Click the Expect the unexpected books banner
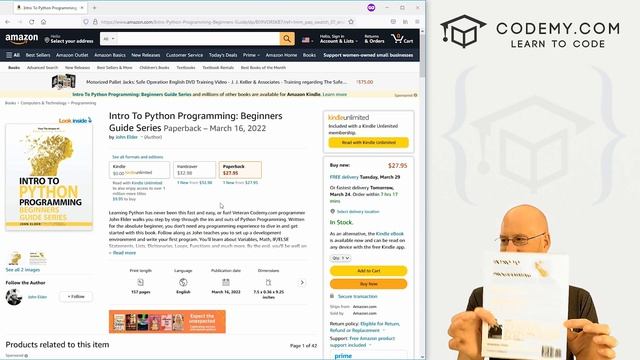This screenshot has height=360, width=640. coord(167,322)
